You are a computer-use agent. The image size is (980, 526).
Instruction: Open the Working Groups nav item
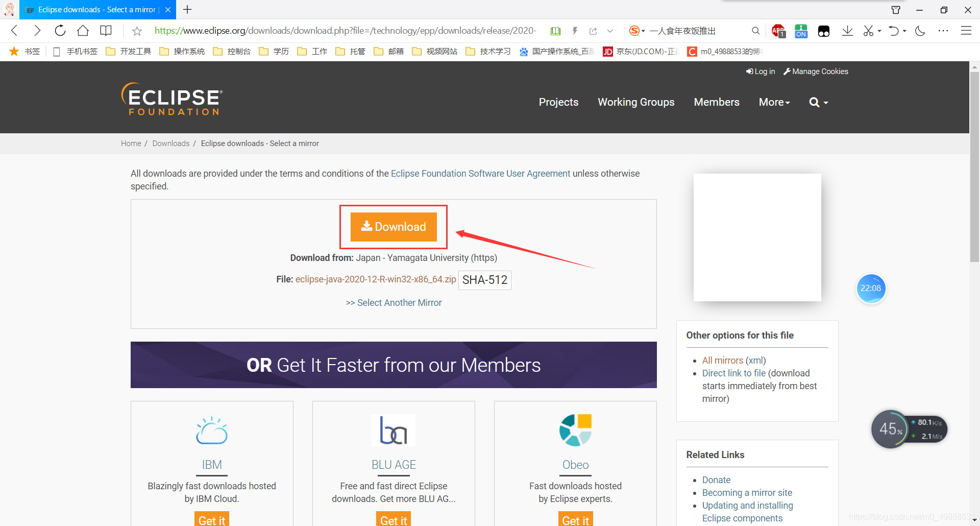(x=636, y=102)
